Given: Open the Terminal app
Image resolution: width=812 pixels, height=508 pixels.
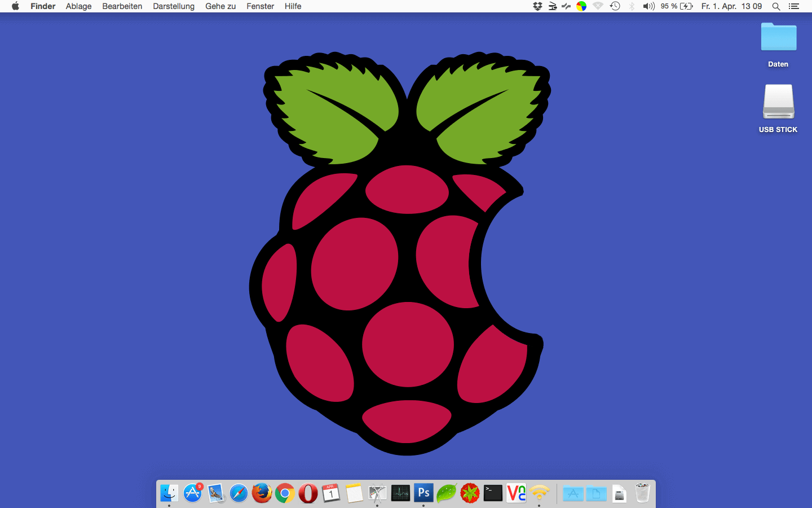Looking at the screenshot, I should (493, 493).
